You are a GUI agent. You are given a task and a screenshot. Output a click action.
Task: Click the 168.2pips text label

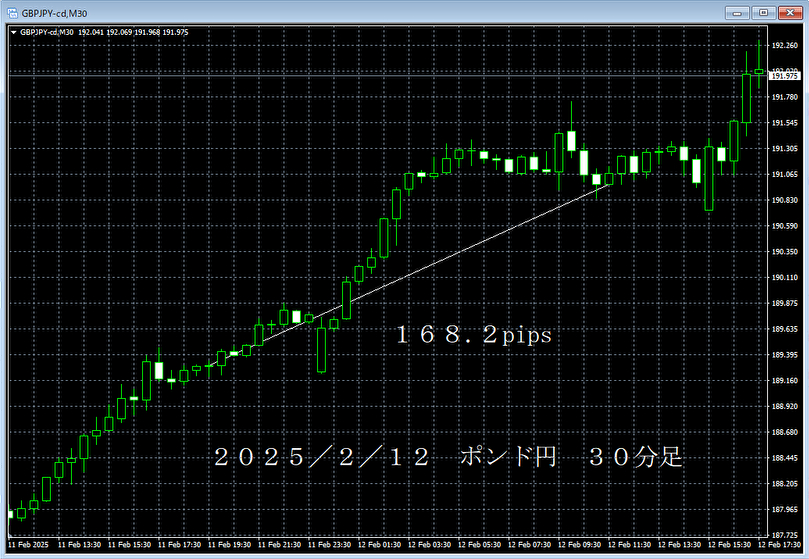pyautogui.click(x=474, y=337)
